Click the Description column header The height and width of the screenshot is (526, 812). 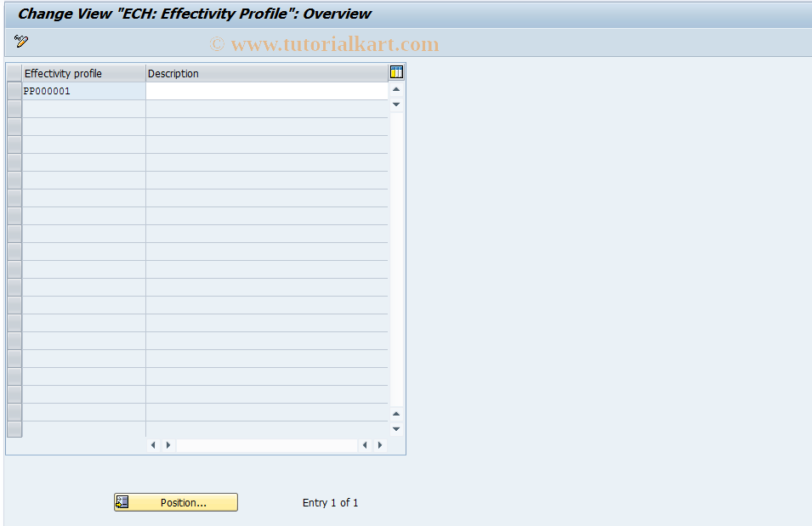pos(267,74)
